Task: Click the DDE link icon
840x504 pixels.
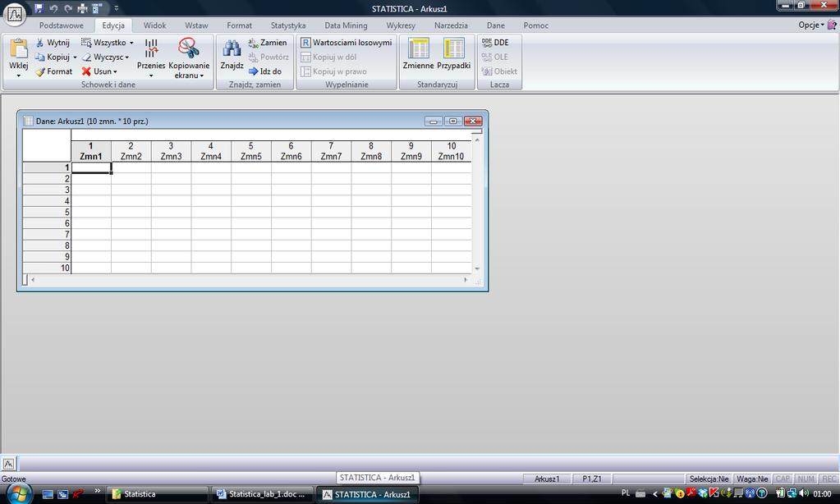Action: (x=486, y=43)
